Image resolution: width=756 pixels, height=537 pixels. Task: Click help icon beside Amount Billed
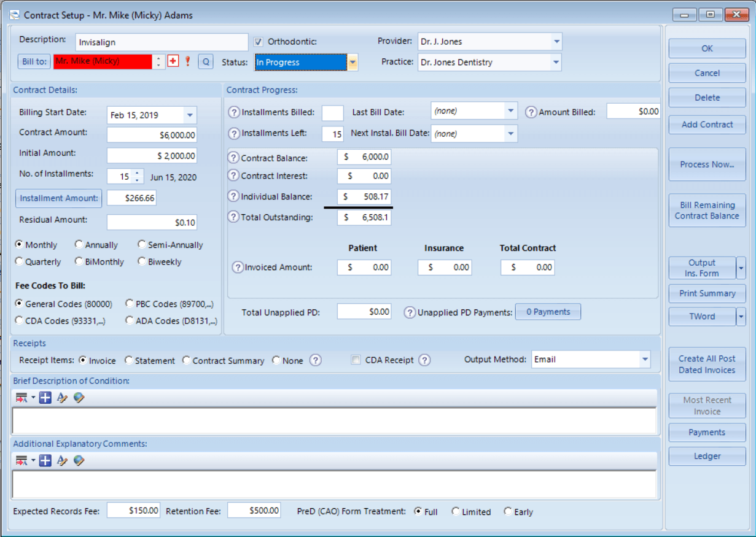531,112
